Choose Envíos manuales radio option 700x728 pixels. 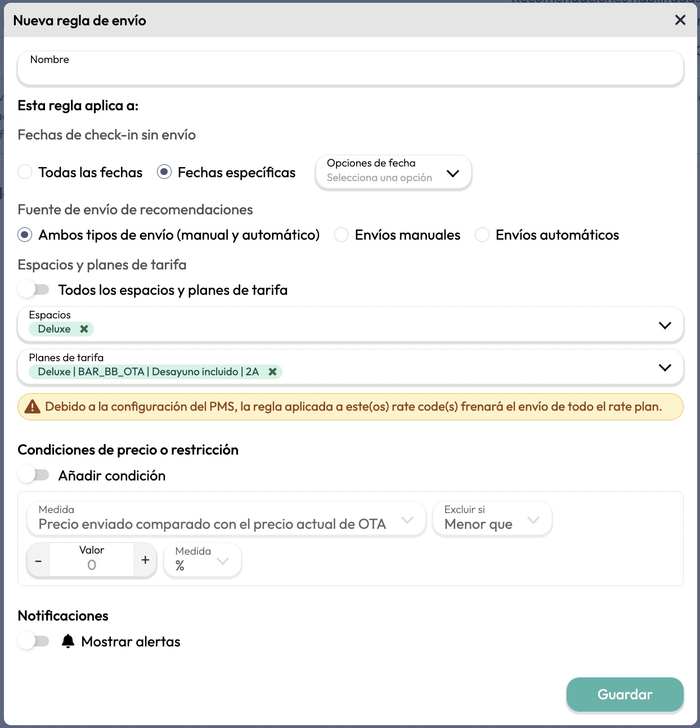point(341,235)
